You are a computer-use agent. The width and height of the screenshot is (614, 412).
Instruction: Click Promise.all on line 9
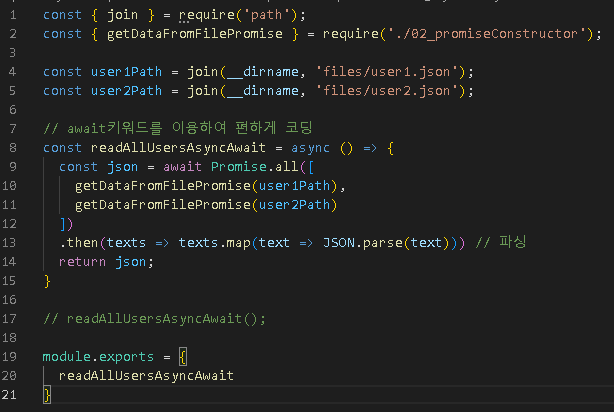click(254, 167)
